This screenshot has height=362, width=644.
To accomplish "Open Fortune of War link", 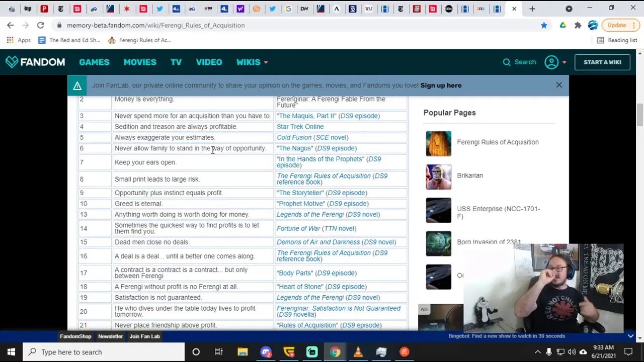I will pyautogui.click(x=298, y=228).
